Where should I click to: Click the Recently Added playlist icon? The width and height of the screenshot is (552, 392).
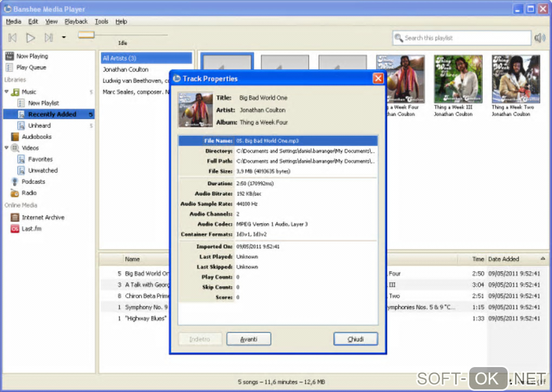click(x=21, y=114)
